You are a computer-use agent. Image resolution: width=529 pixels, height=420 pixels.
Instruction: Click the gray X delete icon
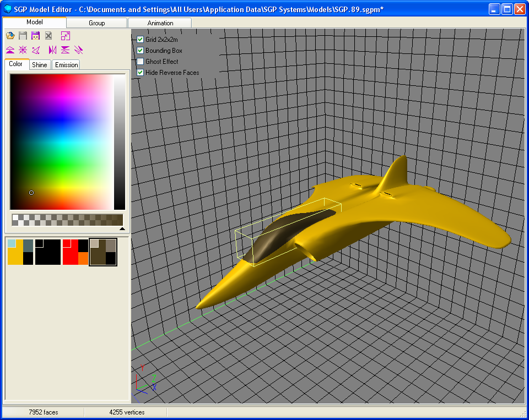pos(48,36)
